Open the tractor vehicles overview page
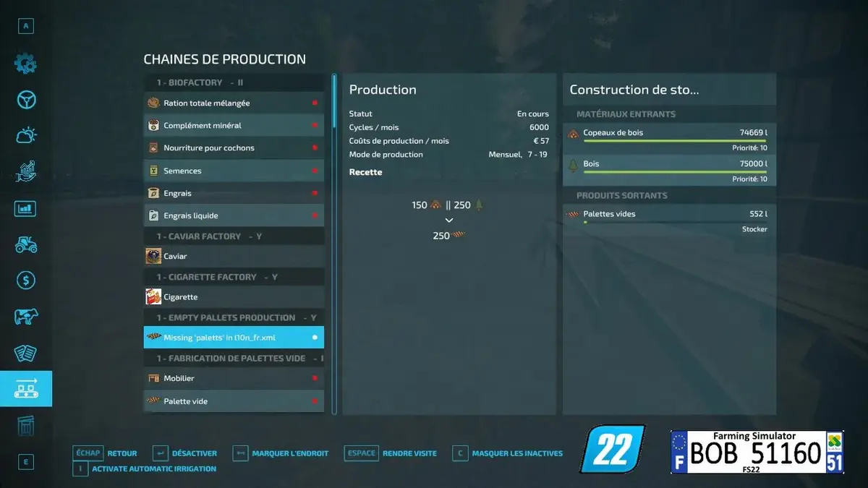 (26, 244)
